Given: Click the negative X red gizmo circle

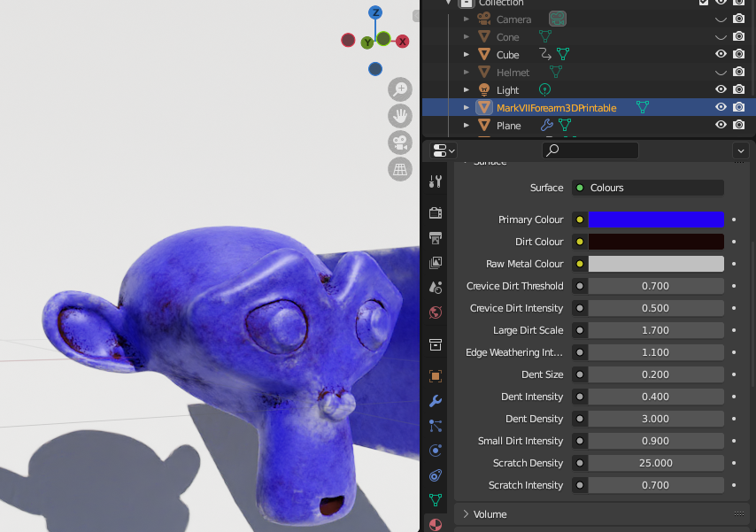Looking at the screenshot, I should click(348, 40).
